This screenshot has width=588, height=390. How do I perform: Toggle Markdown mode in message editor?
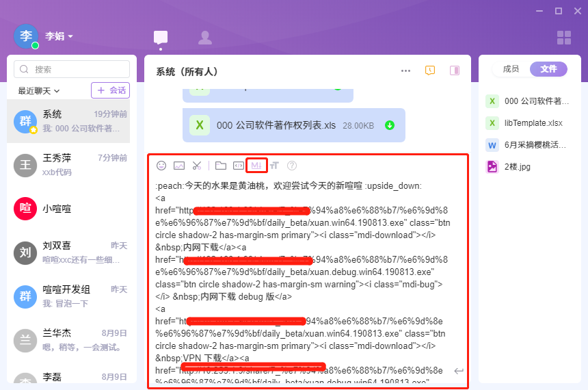256,165
